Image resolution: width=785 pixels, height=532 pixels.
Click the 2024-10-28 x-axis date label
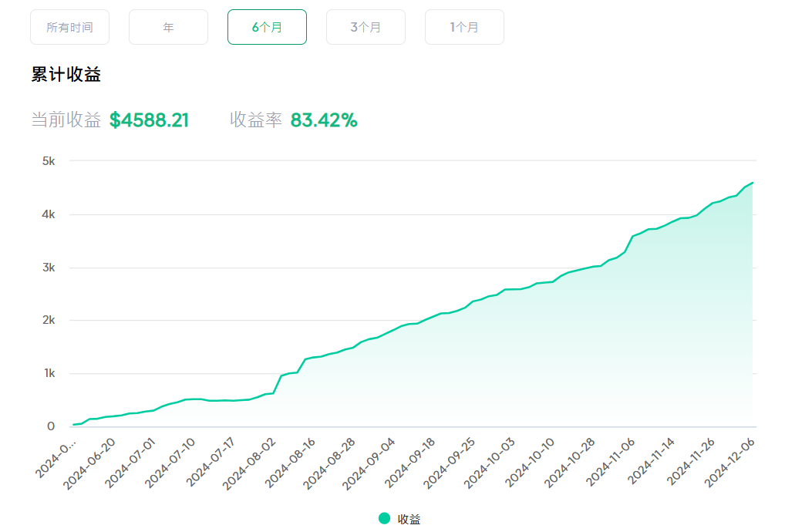point(570,463)
